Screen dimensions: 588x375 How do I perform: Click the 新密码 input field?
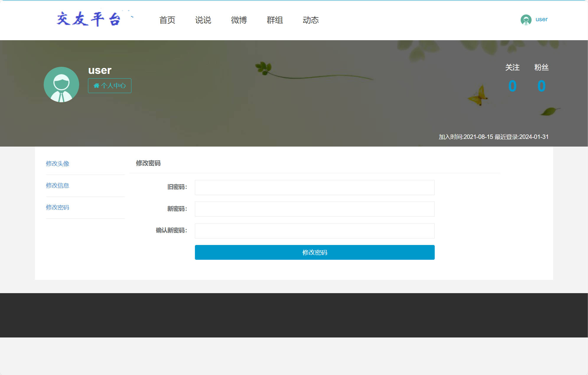pos(314,209)
